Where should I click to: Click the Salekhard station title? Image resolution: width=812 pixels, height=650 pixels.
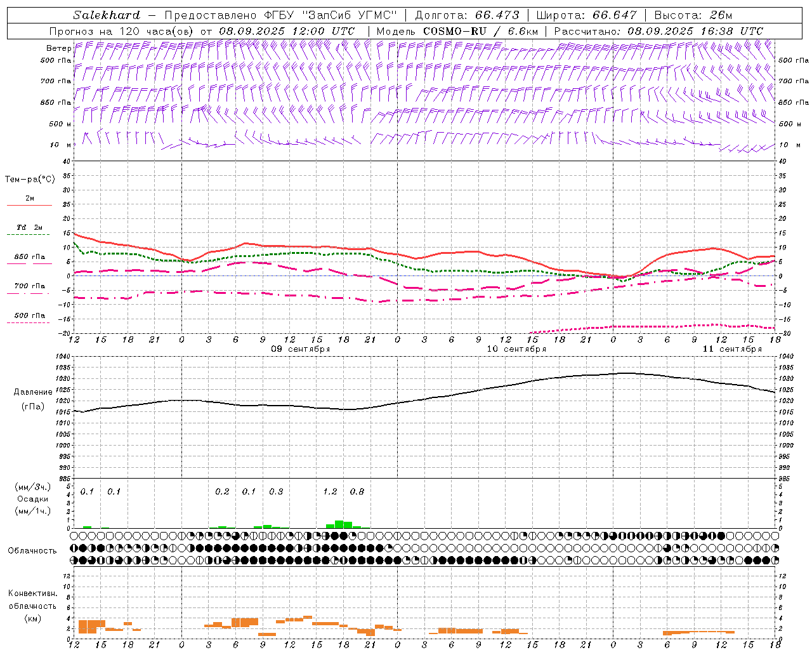107,15
